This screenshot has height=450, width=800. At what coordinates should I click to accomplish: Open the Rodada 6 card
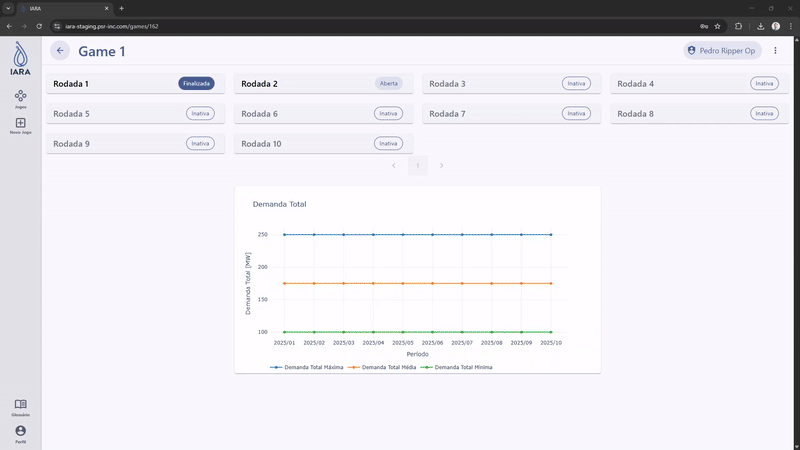click(323, 113)
